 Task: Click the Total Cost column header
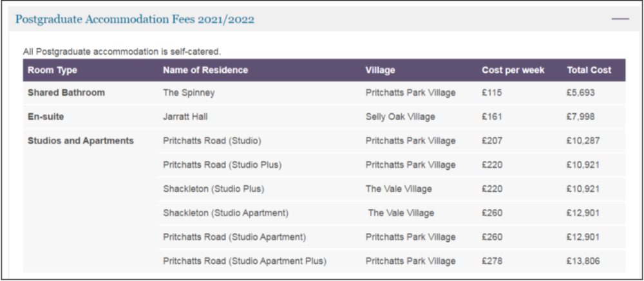click(x=589, y=70)
